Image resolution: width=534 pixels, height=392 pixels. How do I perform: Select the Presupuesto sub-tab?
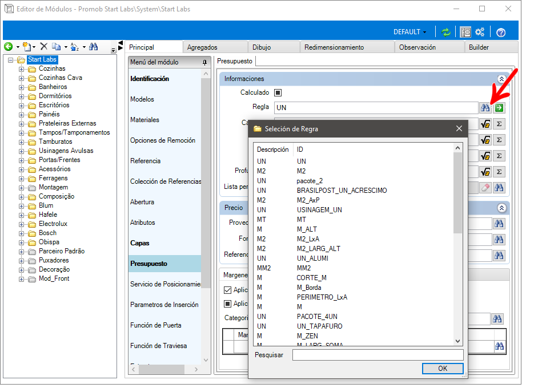235,61
